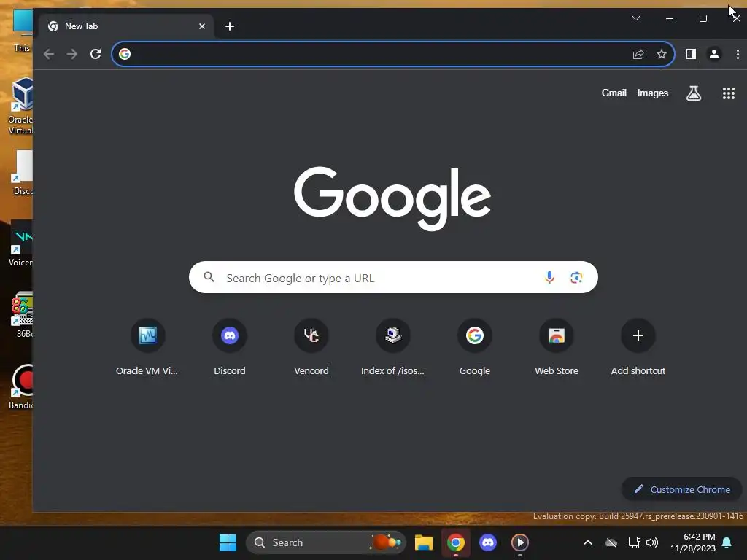Open the clock showing 6:42 PM
The width and height of the screenshot is (747, 560).
point(693,542)
